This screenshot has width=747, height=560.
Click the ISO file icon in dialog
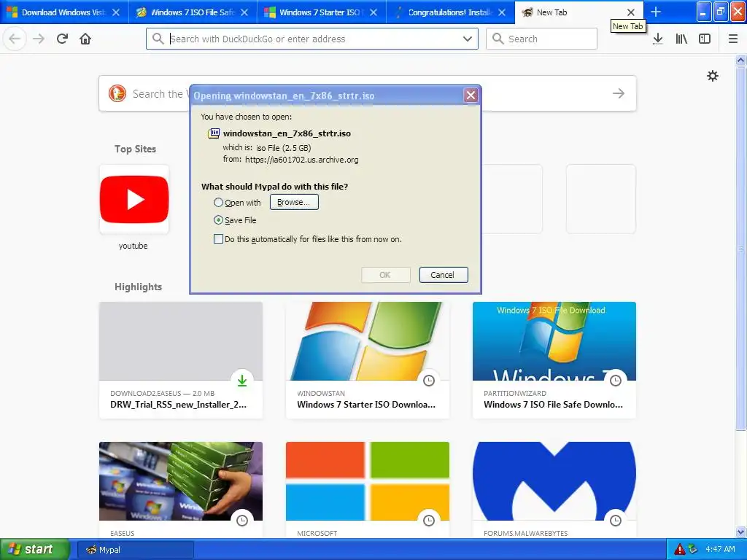coord(214,133)
